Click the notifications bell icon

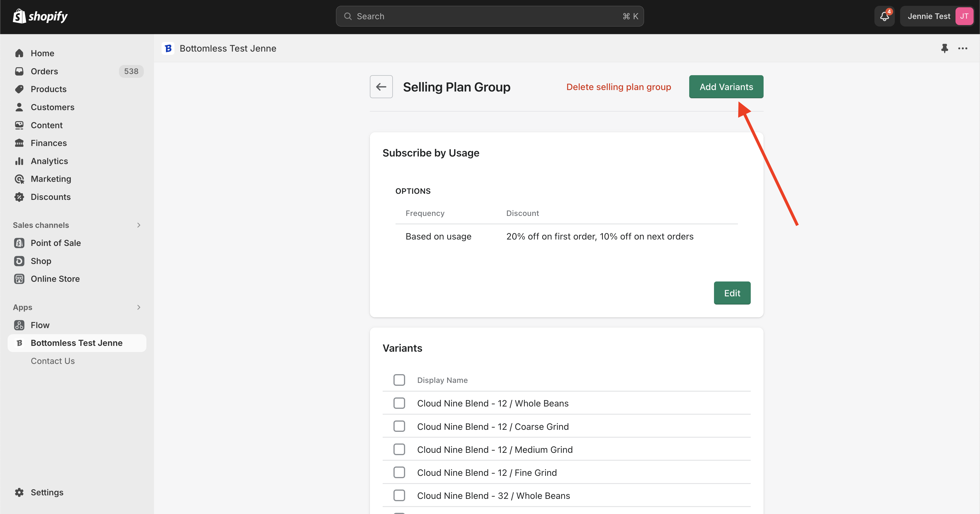[884, 16]
